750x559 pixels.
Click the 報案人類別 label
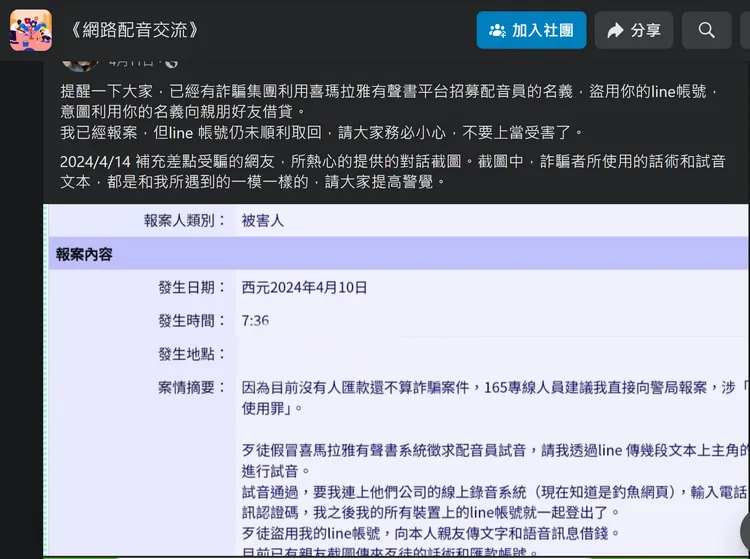pos(184,220)
